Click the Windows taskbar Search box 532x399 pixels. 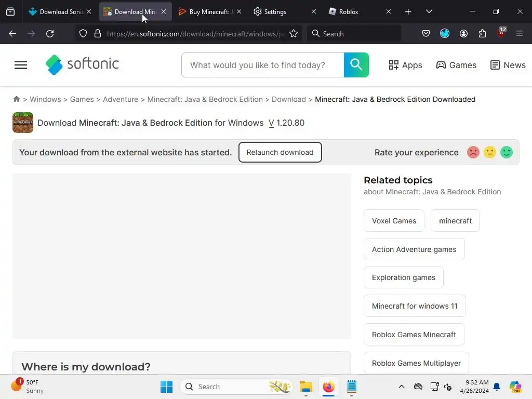tap(236, 387)
